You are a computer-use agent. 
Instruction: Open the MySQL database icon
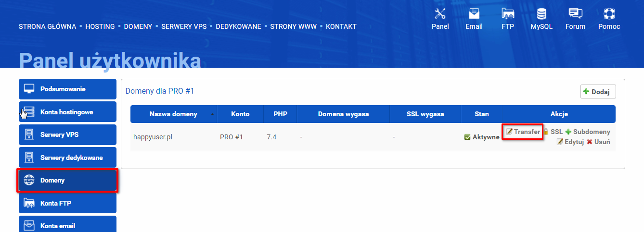pos(541,13)
